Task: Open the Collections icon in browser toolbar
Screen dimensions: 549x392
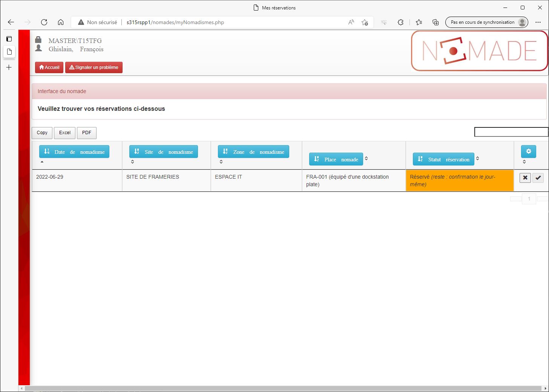Action: (436, 22)
